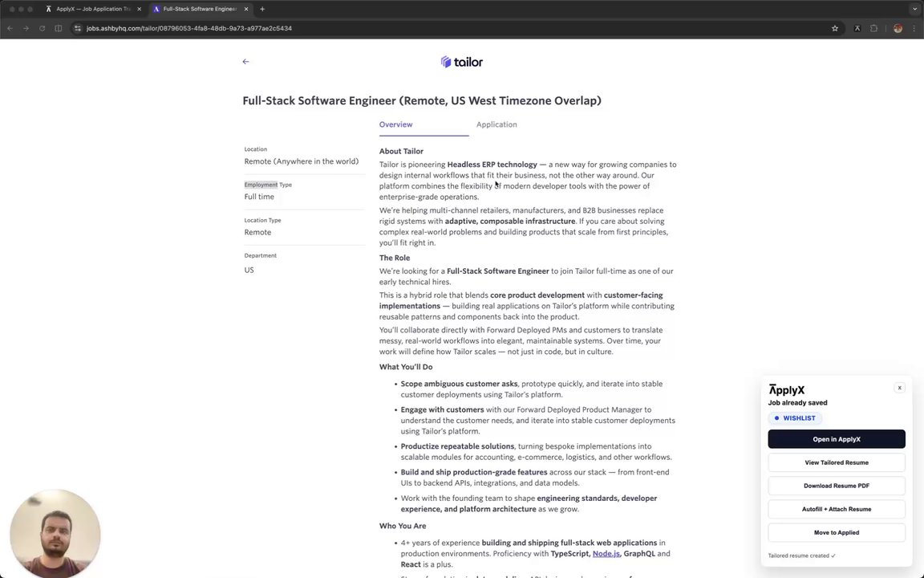
Task: Click the "US" department value
Action: [x=249, y=270]
